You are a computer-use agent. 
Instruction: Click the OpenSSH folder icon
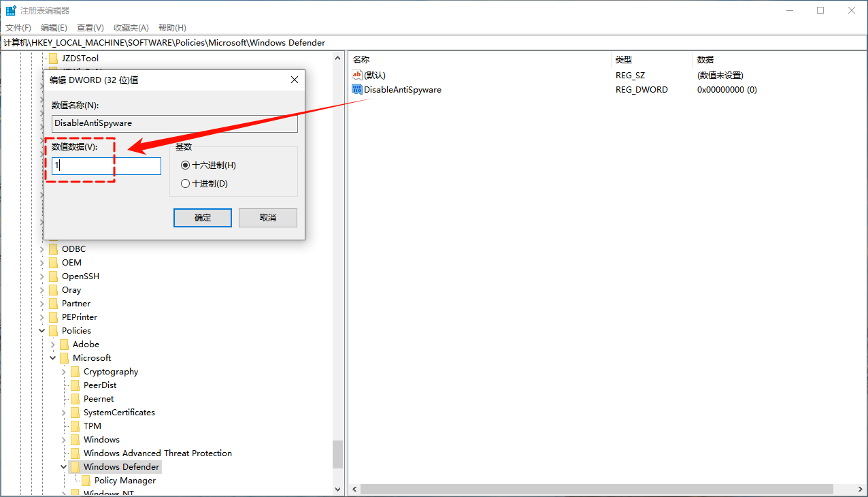coord(53,276)
